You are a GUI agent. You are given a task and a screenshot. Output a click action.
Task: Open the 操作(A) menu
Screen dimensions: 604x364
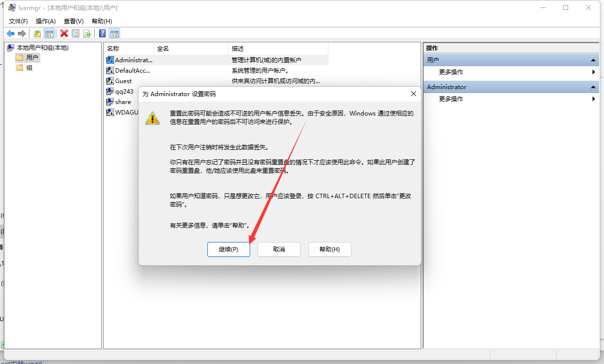pyautogui.click(x=46, y=21)
